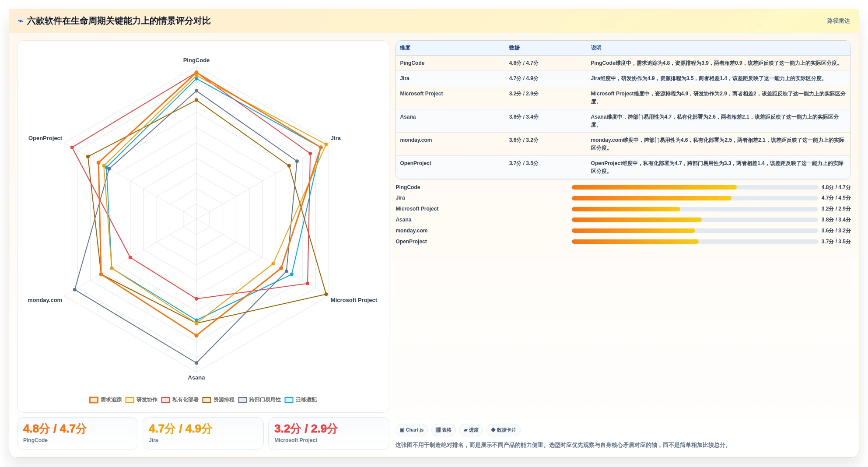
Task: Hide the 迁移适配 dataset in legend
Action: (289, 400)
